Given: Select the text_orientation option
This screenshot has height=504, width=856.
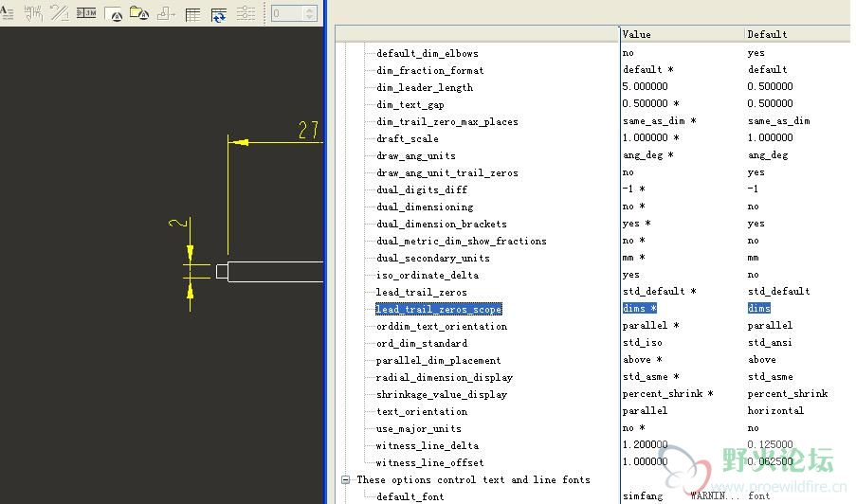Looking at the screenshot, I should tap(422, 411).
